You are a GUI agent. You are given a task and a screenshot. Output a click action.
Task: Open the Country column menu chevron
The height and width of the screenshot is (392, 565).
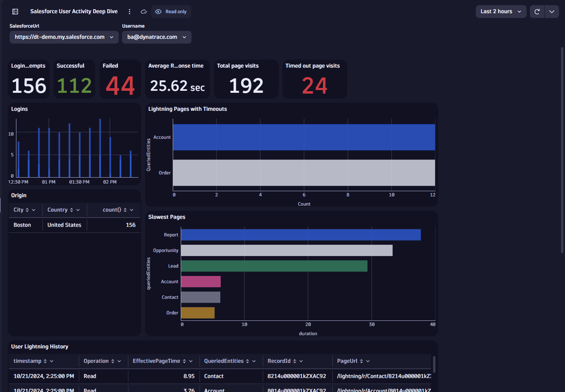click(78, 210)
